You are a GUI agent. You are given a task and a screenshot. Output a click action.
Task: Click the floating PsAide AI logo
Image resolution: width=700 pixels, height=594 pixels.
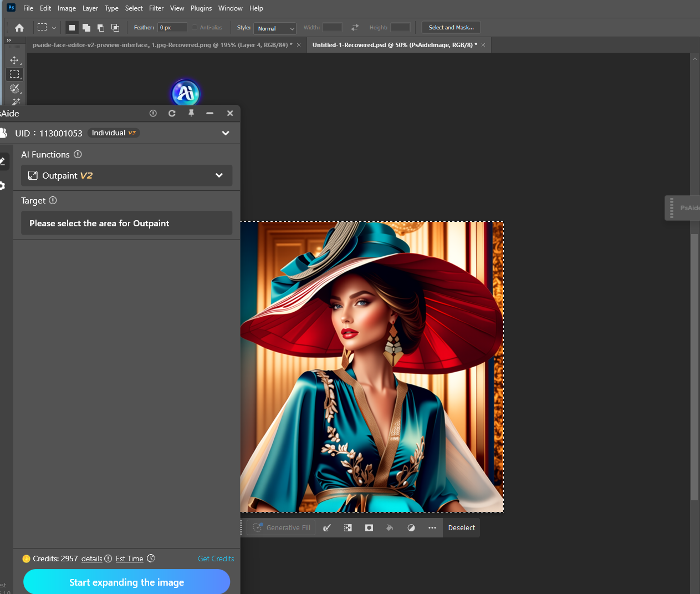(x=185, y=93)
